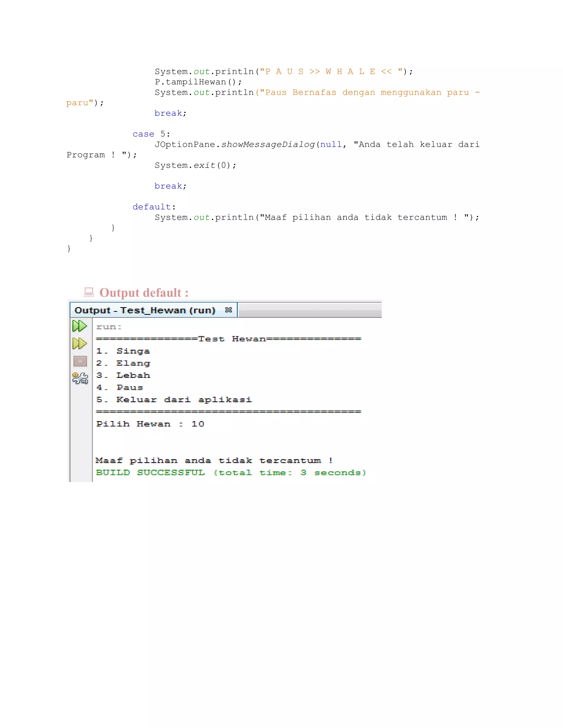
Task: Click the '2. Elang' output line
Action: point(123,363)
